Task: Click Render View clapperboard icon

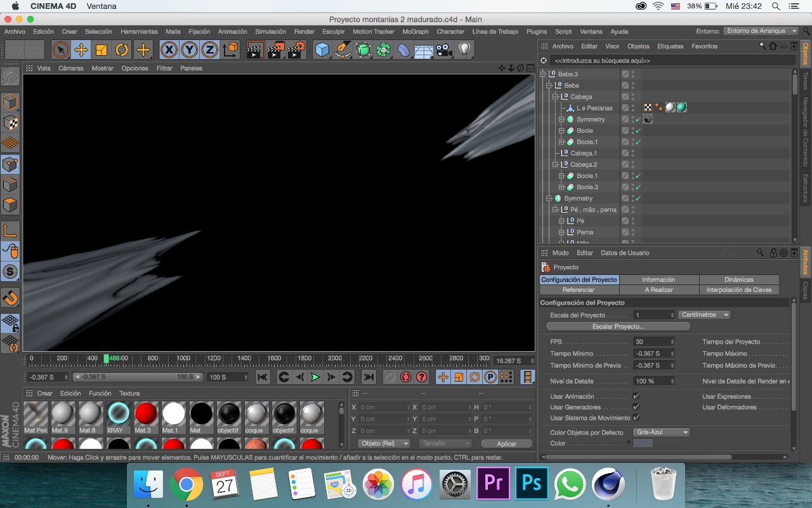Action: [255, 50]
